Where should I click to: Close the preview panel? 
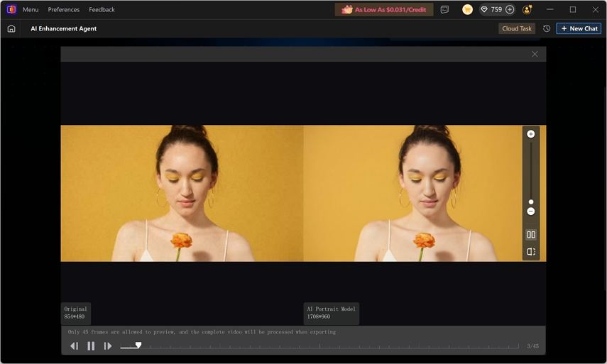click(x=535, y=54)
